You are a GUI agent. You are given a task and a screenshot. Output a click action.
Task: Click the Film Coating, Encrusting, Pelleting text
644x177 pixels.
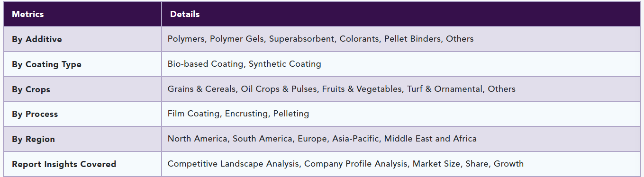pos(238,114)
